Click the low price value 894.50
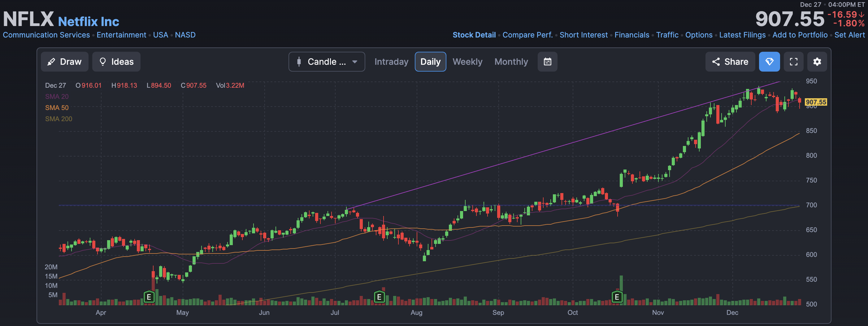The height and width of the screenshot is (326, 868). 161,86
